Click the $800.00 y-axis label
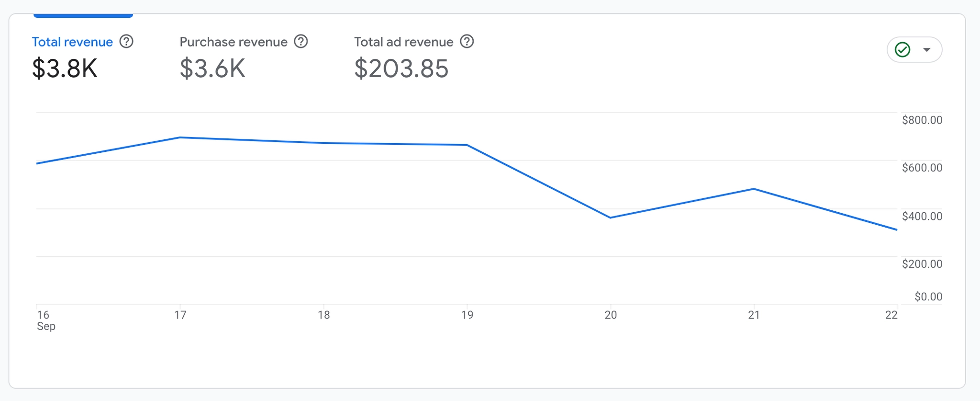Image resolution: width=980 pixels, height=401 pixels. click(922, 120)
